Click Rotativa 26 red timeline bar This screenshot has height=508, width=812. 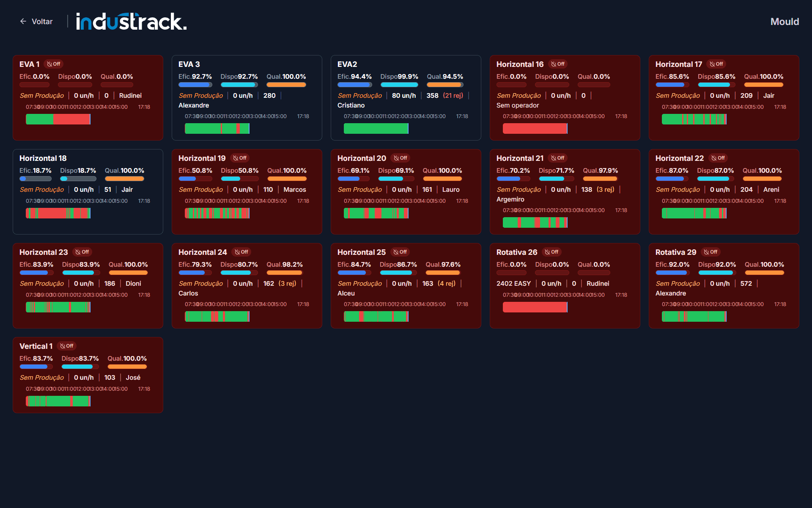coord(535,307)
